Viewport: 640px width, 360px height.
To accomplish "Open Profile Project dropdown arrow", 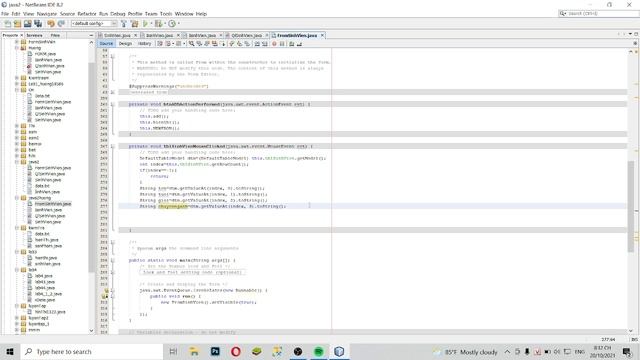I will click(x=179, y=24).
